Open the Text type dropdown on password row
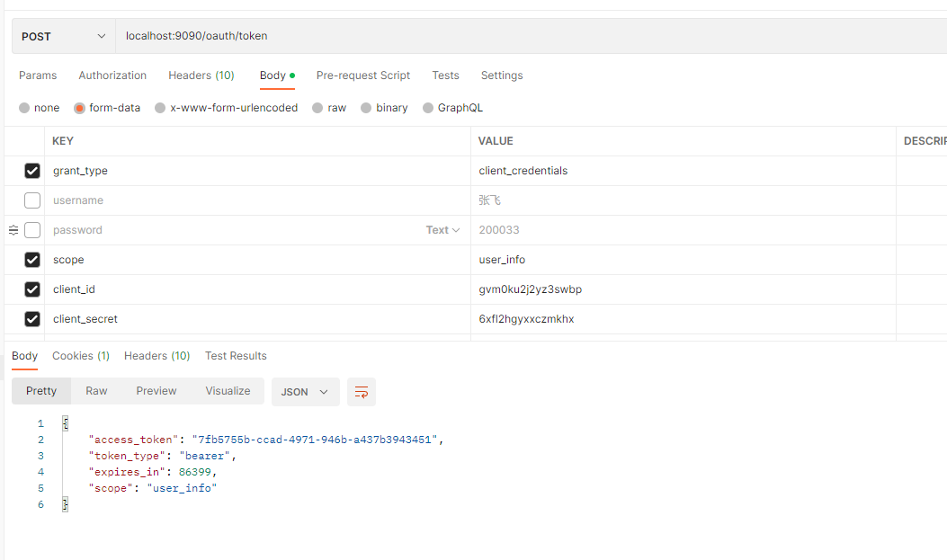 [442, 230]
